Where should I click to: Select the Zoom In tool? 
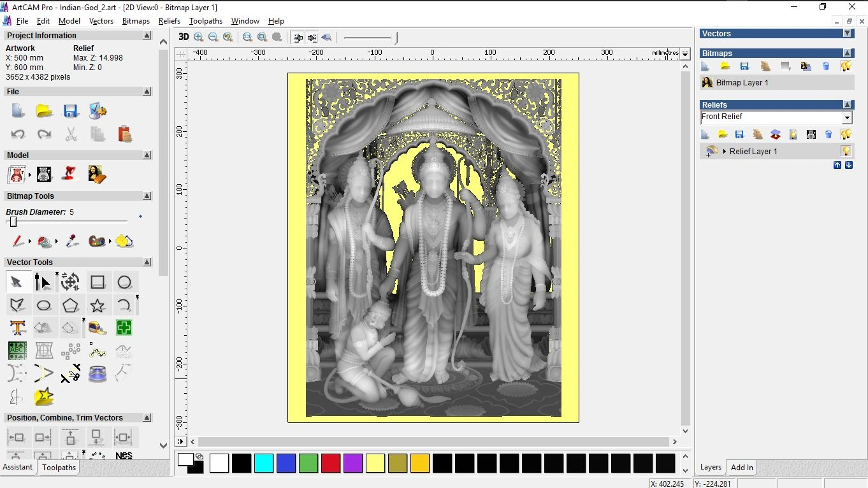click(198, 37)
